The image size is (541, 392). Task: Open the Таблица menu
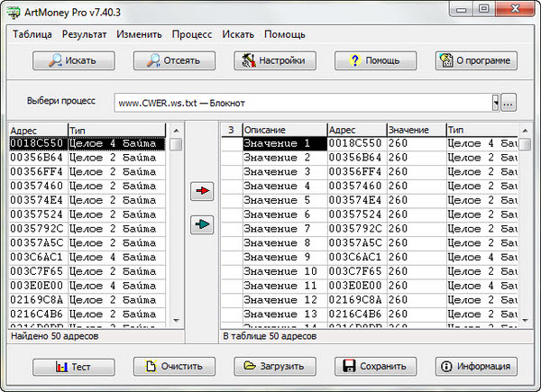click(32, 34)
